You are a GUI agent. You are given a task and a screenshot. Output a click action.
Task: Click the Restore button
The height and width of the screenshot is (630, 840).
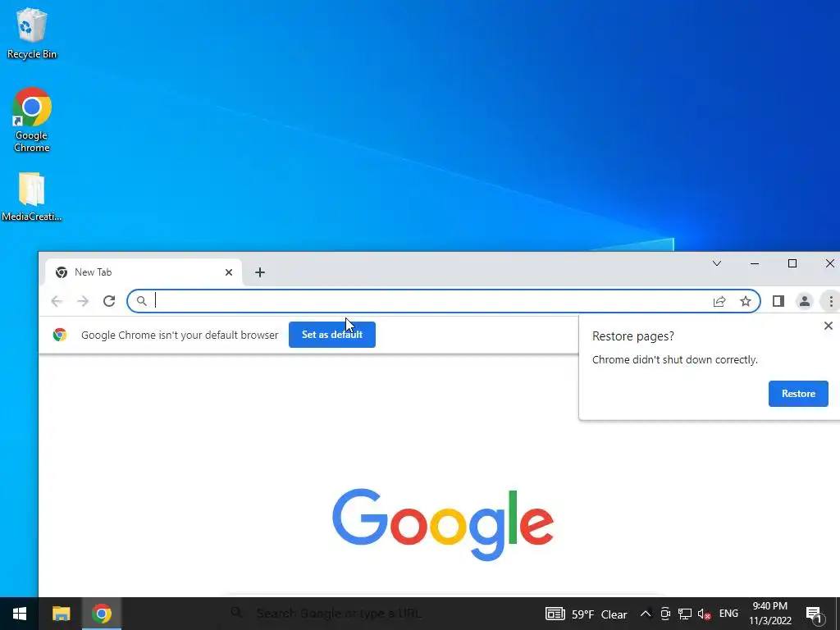tap(798, 394)
